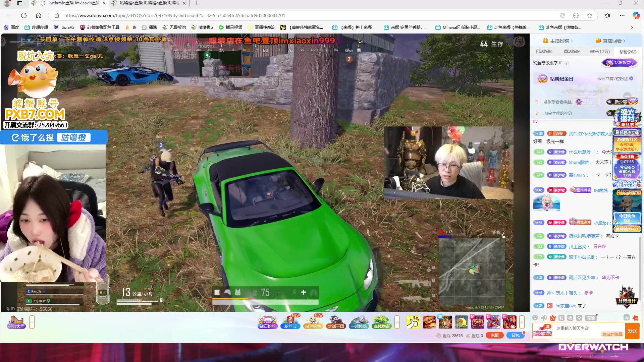The height and width of the screenshot is (362, 644).
Task: Click the browser address bar URL
Action: pos(174,15)
